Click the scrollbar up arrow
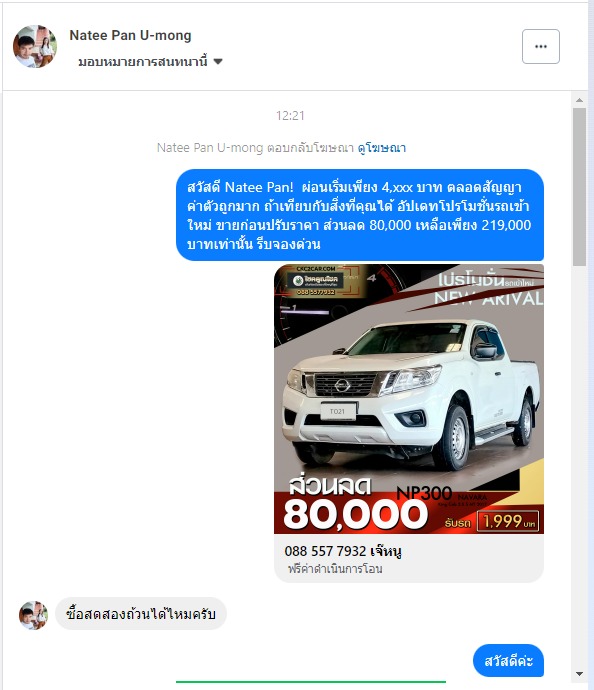 [579, 100]
